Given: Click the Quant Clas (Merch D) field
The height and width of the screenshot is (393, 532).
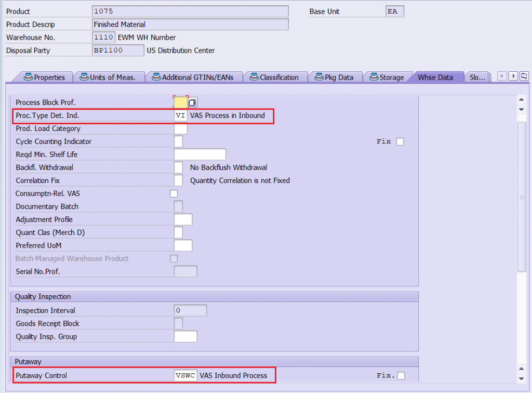Looking at the screenshot, I should 178,232.
